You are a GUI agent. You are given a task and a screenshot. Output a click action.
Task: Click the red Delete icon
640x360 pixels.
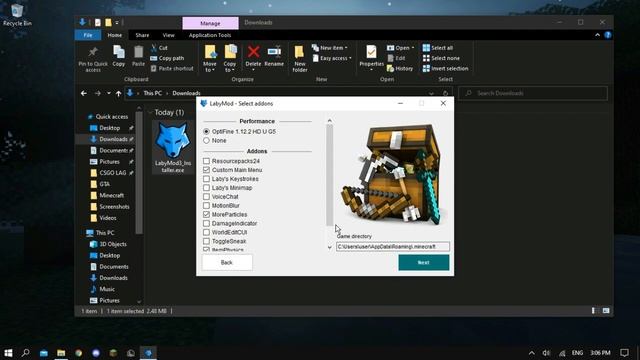pyautogui.click(x=253, y=52)
